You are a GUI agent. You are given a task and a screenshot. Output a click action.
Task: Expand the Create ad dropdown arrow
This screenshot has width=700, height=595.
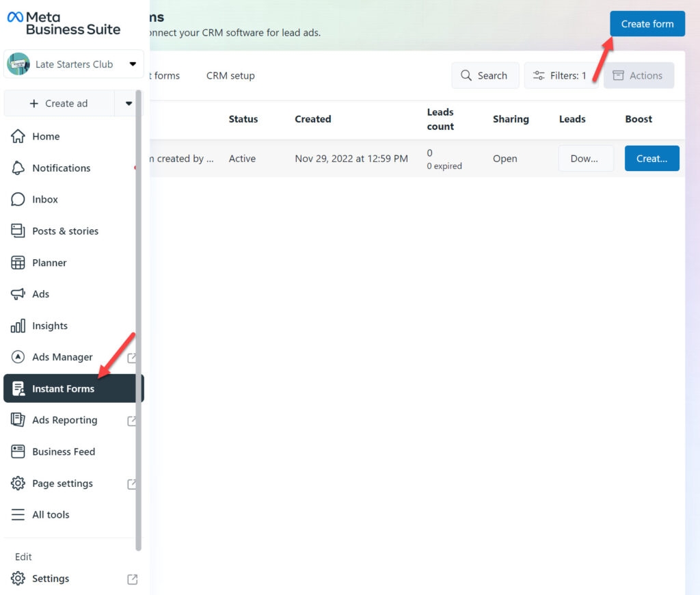[129, 103]
